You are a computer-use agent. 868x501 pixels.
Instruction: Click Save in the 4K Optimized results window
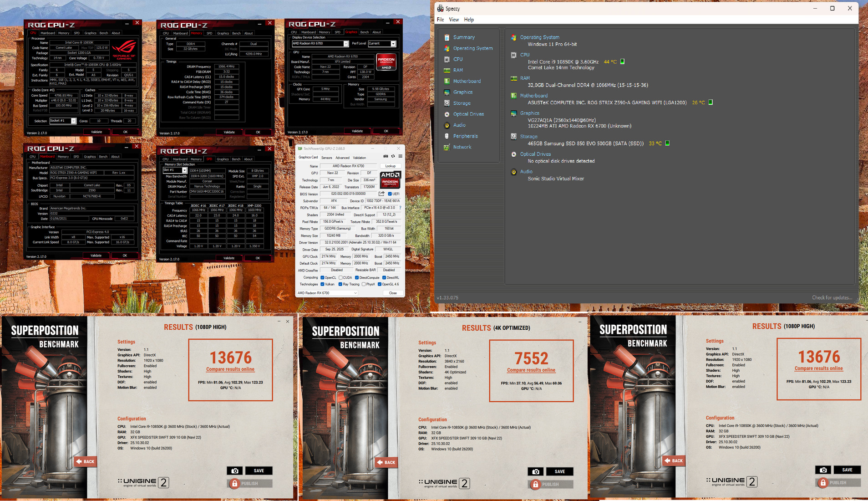click(x=559, y=471)
